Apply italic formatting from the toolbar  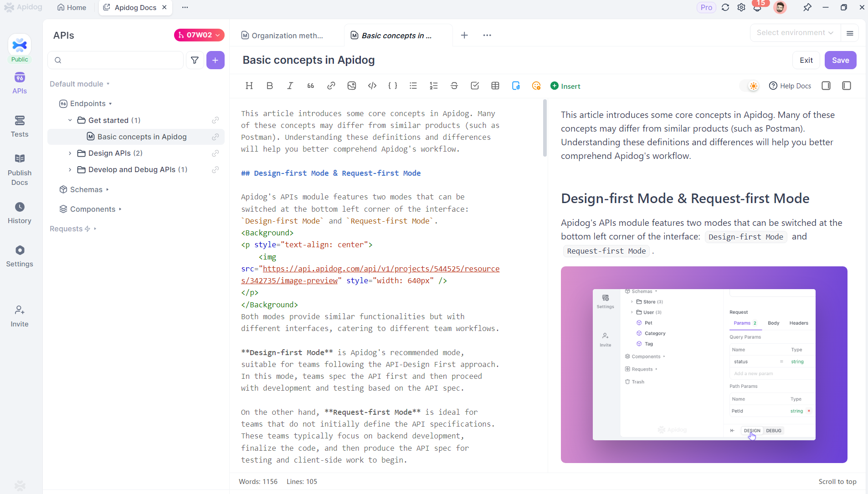(290, 86)
